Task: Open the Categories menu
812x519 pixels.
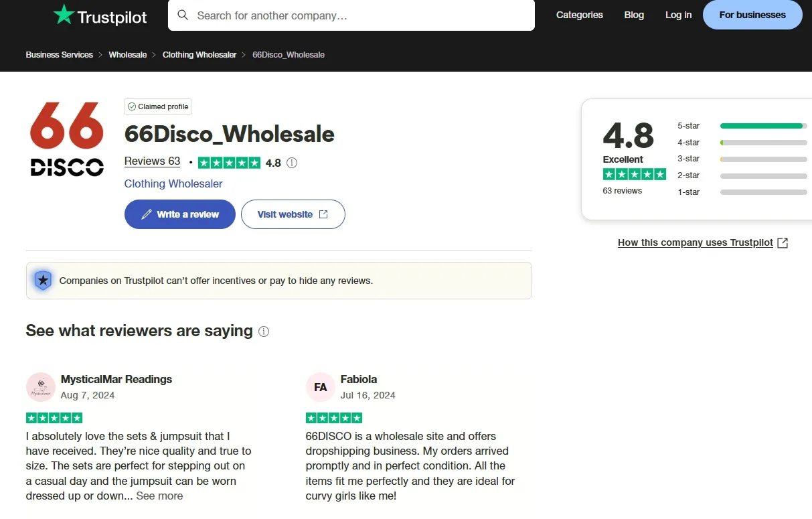Action: 579,15
